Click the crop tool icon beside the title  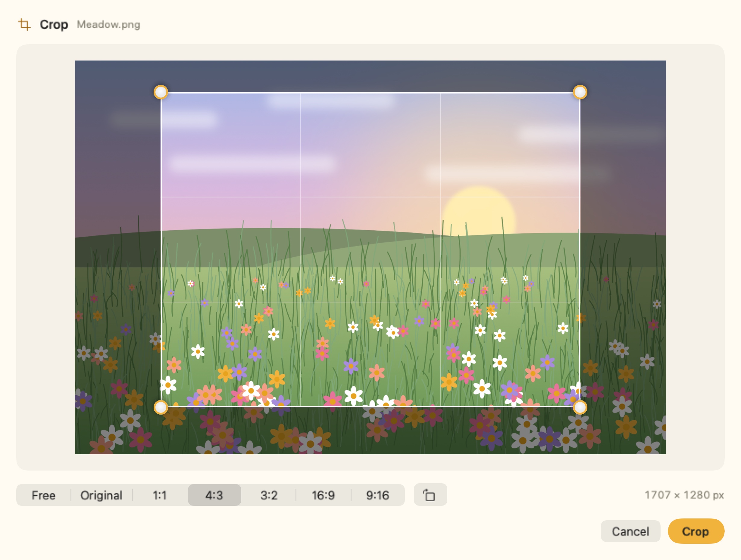pos(24,24)
